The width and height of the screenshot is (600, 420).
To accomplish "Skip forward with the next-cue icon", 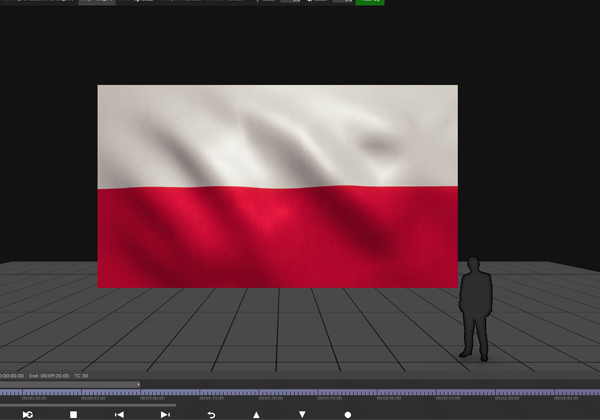I will pos(165,414).
